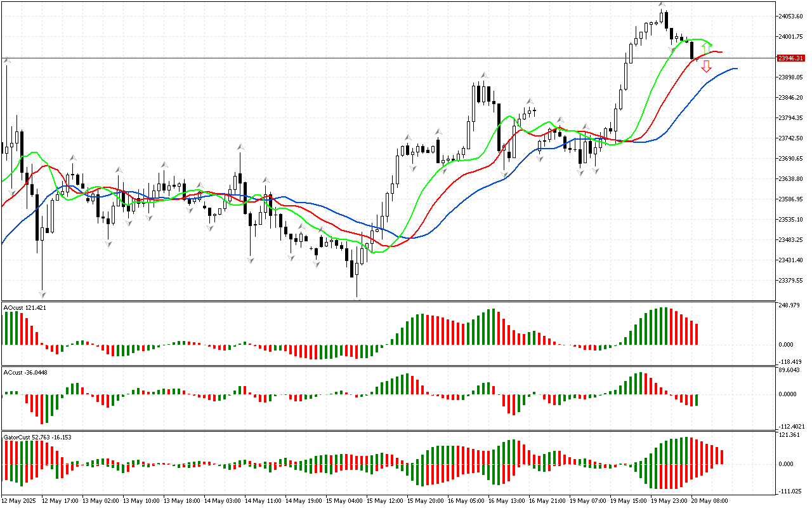Select the down fractal under 12 May's long wick
Screen dimensions: 812x508
[x=43, y=294]
